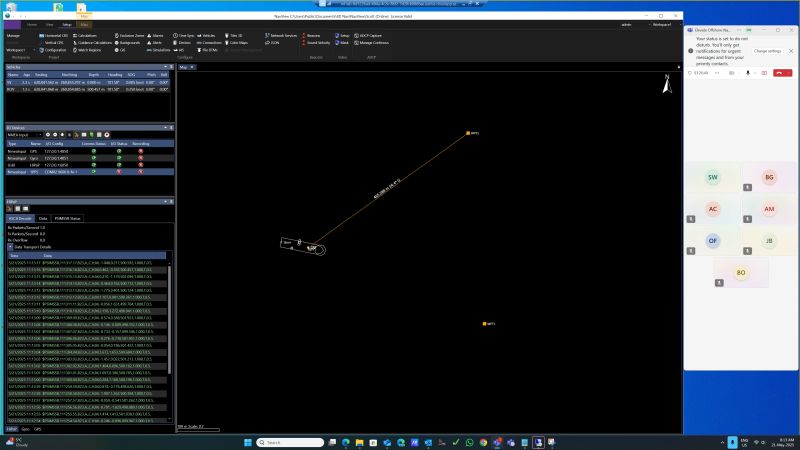800x450 pixels.
Task: Click the Beacons ribbon icon
Action: (313, 35)
